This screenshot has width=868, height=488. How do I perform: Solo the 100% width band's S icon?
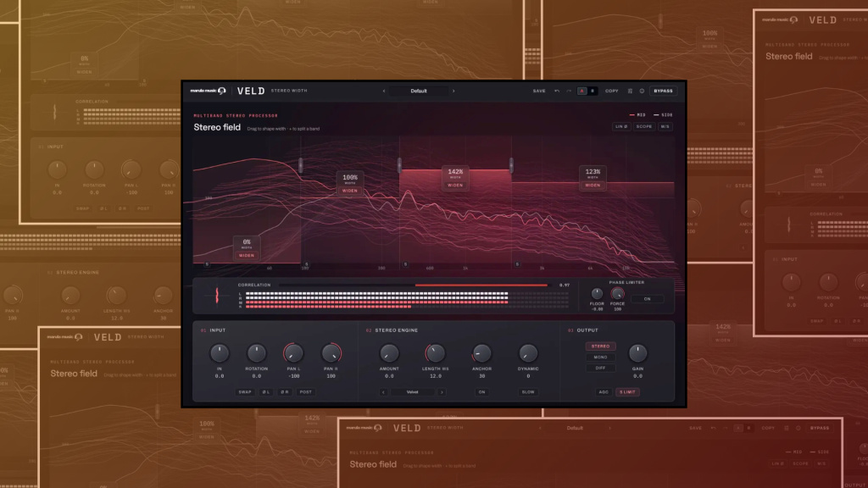(307, 264)
